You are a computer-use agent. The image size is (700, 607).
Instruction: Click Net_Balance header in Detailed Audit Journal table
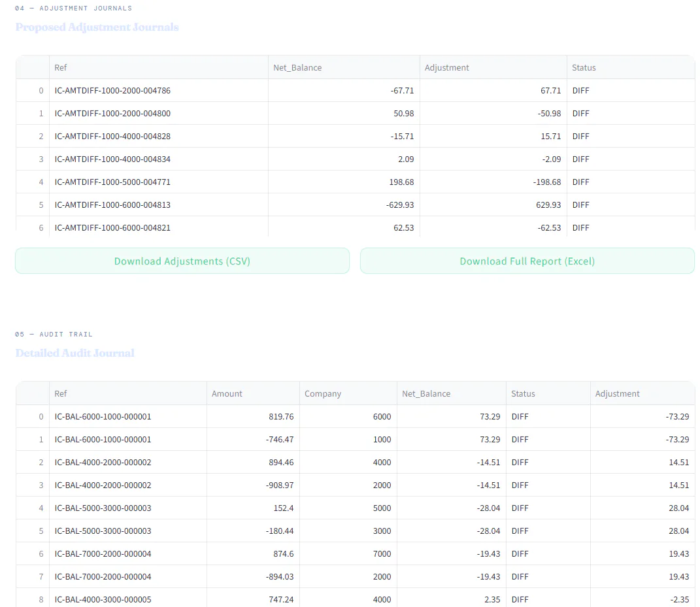[452, 393]
